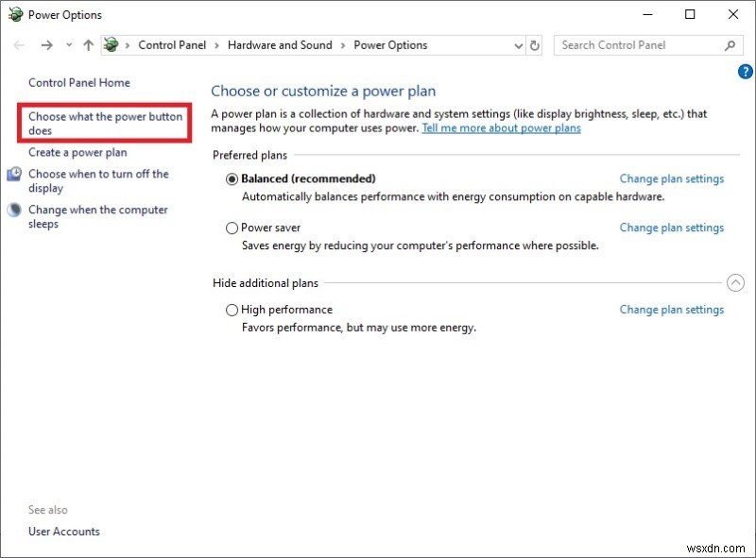Select the Balanced (recommended) radio button
This screenshot has height=558, width=756.
pos(232,179)
